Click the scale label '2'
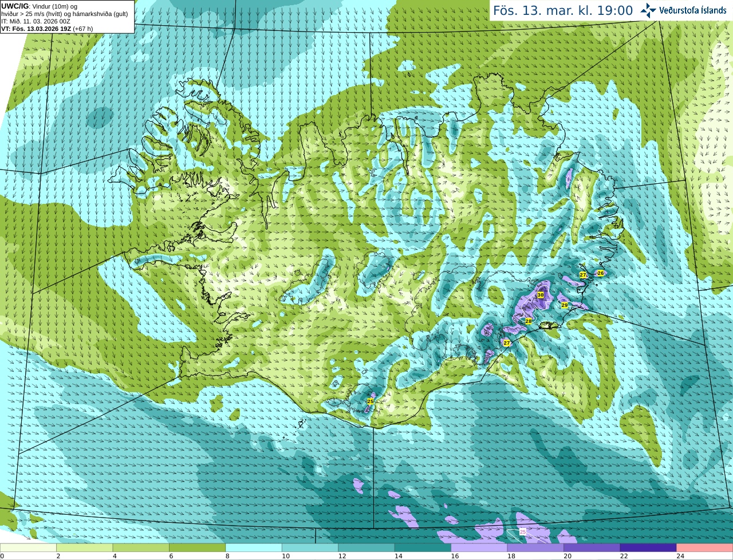The height and width of the screenshot is (560, 733). pyautogui.click(x=58, y=556)
